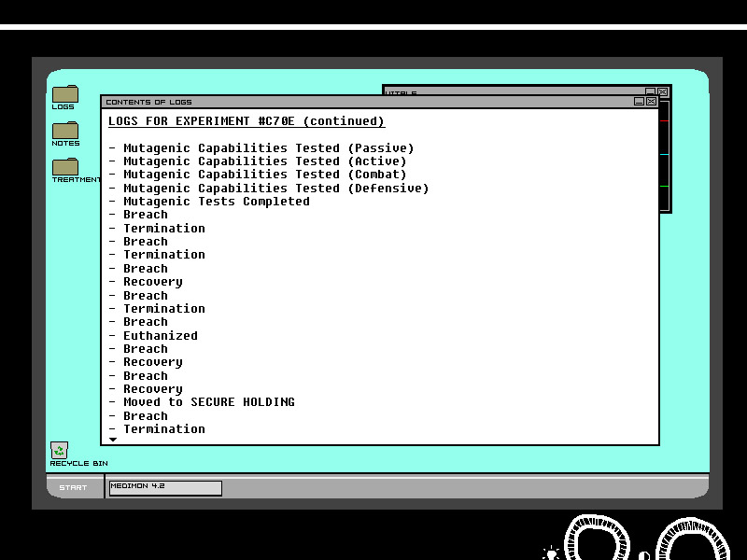The image size is (747, 560).
Task: Minimize the Vitals window
Action: point(651,91)
